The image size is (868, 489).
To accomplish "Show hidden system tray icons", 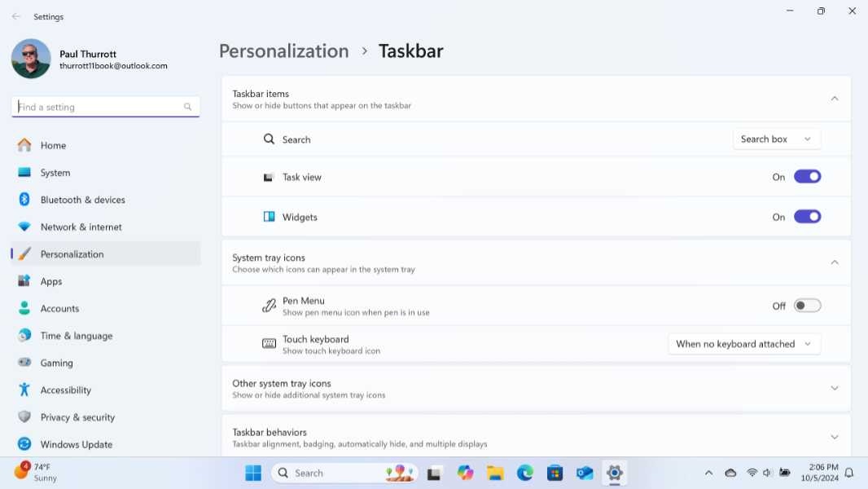I will pyautogui.click(x=708, y=473).
